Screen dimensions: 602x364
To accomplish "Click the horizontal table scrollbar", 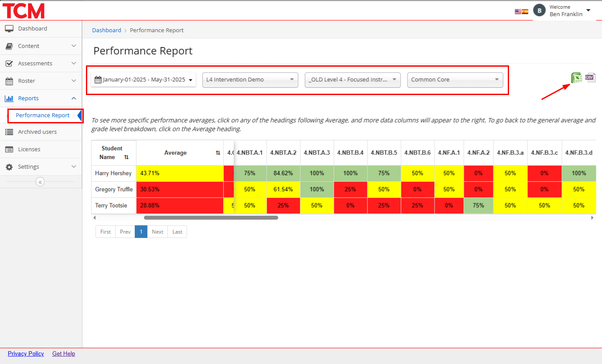I will 211,218.
